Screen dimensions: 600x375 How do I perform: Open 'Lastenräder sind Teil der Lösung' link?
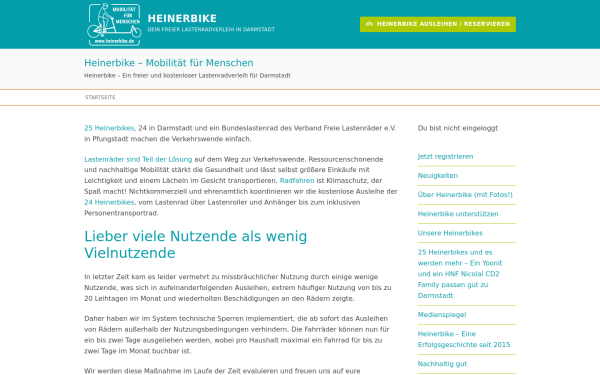138,159
